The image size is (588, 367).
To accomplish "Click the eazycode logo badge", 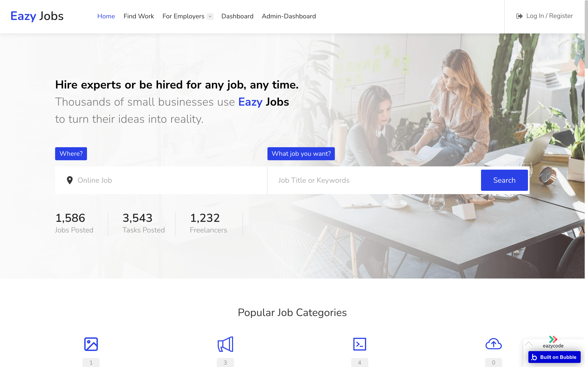I will 553,342.
